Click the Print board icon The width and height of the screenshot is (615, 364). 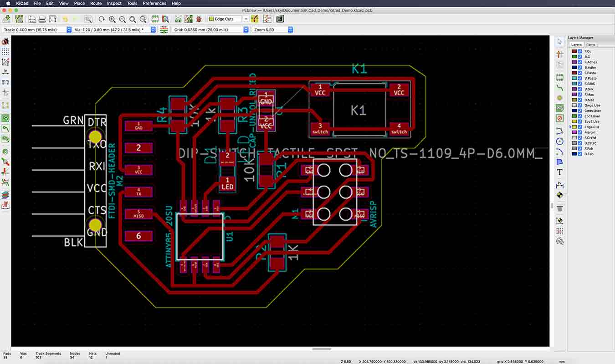pyautogui.click(x=42, y=19)
